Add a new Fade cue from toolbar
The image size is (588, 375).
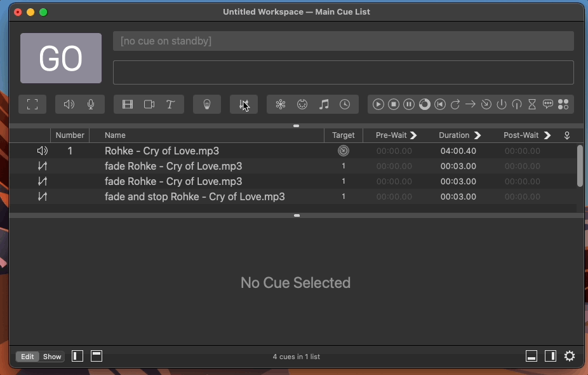point(244,104)
